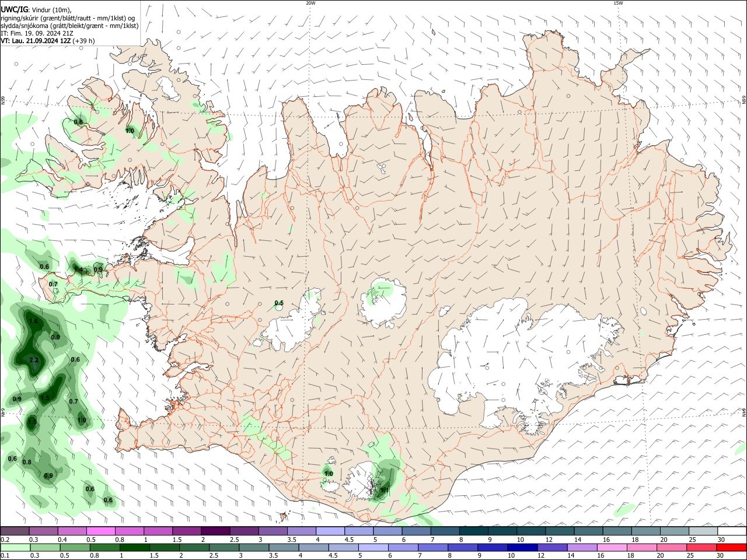Image resolution: width=747 pixels, height=560 pixels.
Task: Click the '20W' longitude label
Action: [x=310, y=3]
